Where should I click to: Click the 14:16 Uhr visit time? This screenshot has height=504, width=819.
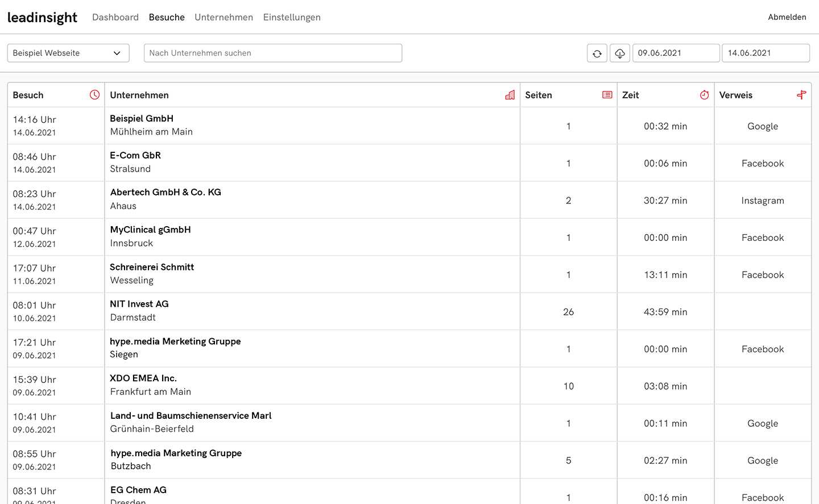pyautogui.click(x=35, y=119)
